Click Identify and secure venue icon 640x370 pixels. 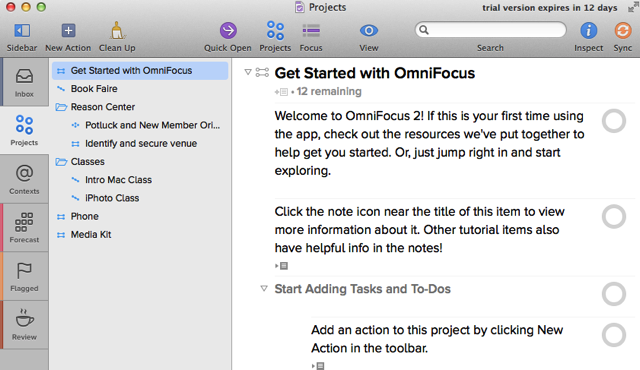pos(75,144)
